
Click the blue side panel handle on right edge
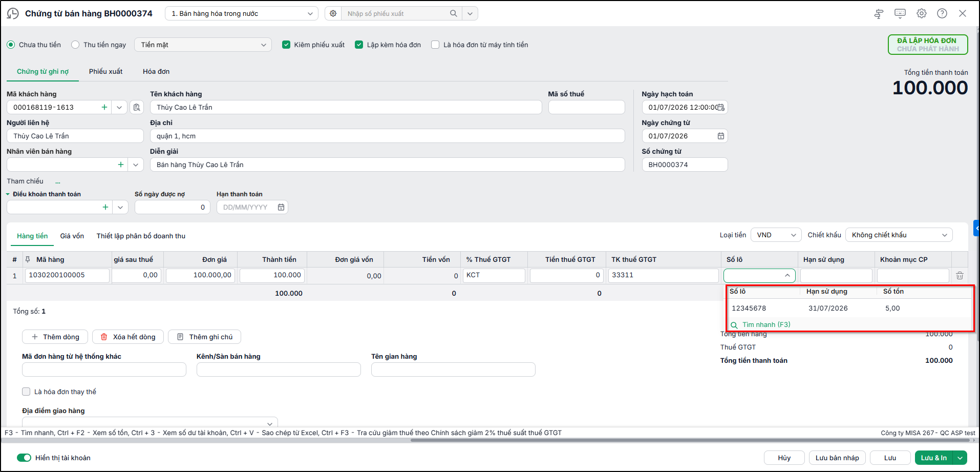976,228
